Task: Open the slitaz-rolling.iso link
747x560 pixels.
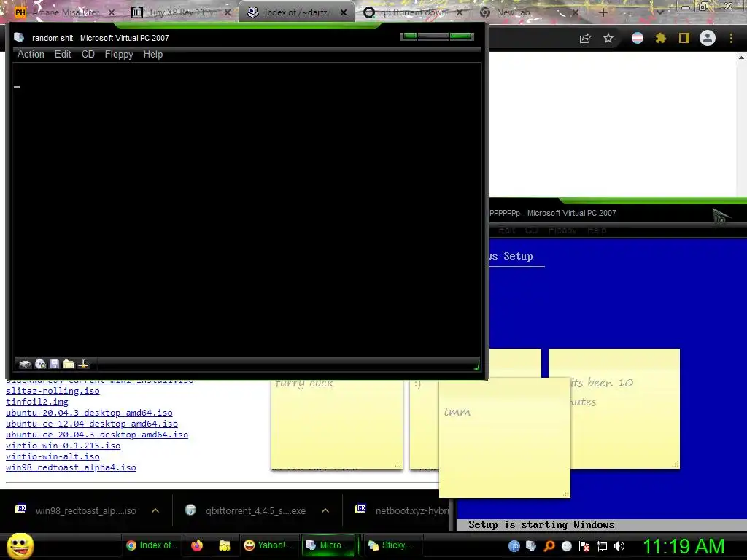Action: click(53, 391)
